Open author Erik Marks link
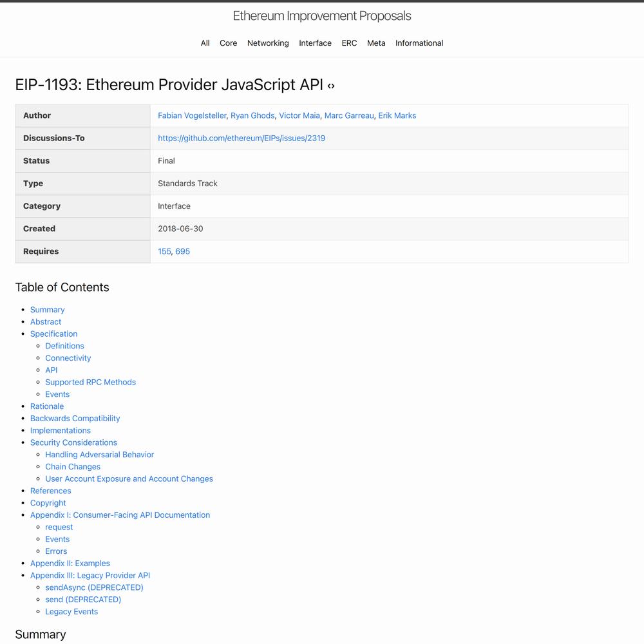The width and height of the screenshot is (644, 644). coord(397,115)
